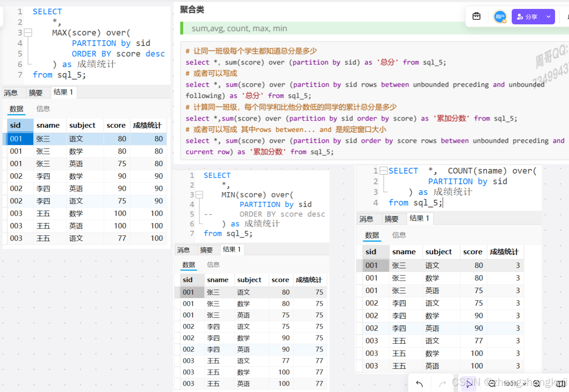Open 摘要 tab under the MAX query
The width and height of the screenshot is (569, 392).
coord(36,93)
